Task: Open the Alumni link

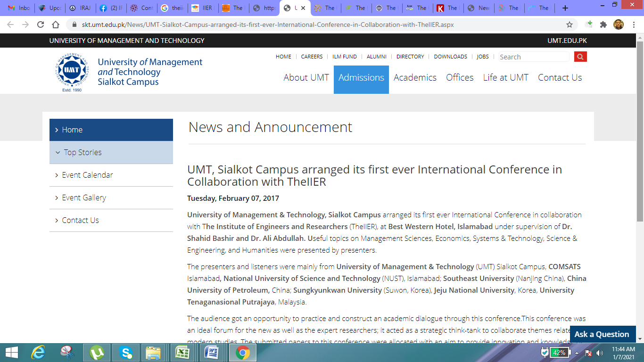Action: (377, 57)
